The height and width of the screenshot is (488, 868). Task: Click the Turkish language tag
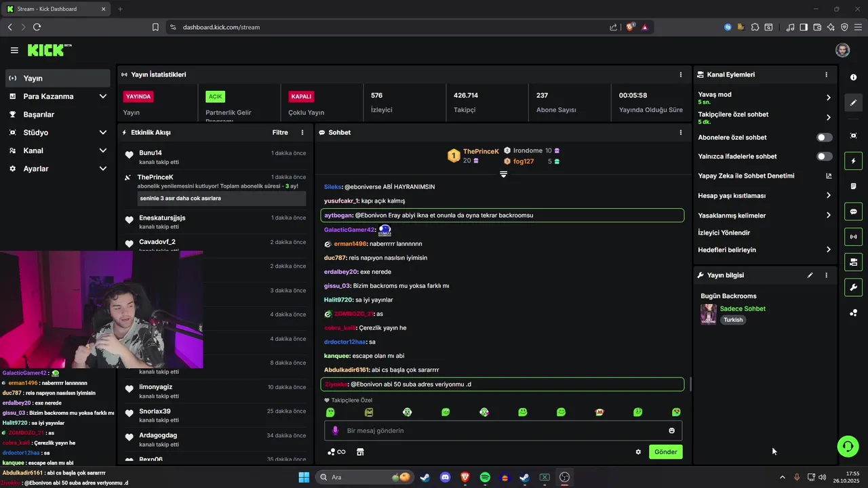tap(733, 320)
